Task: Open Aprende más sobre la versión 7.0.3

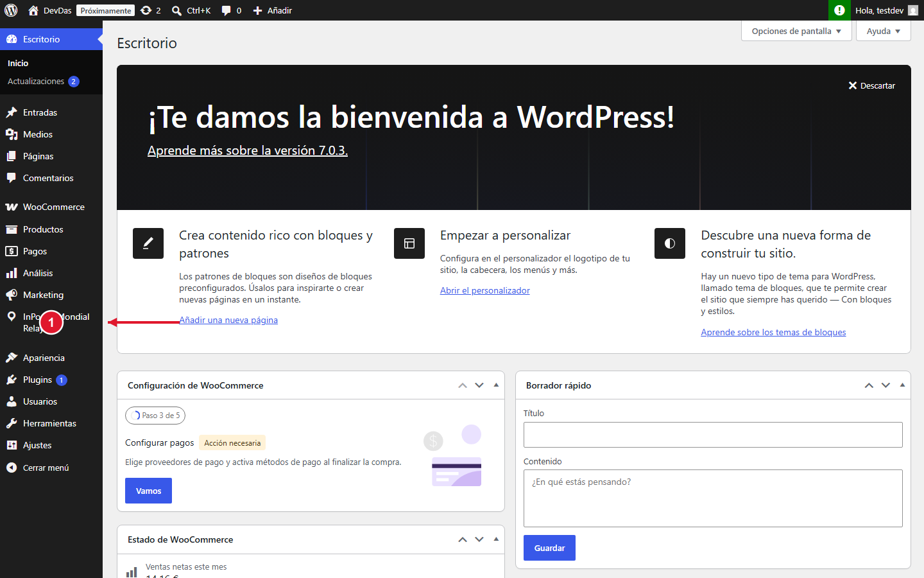Action: (x=248, y=150)
